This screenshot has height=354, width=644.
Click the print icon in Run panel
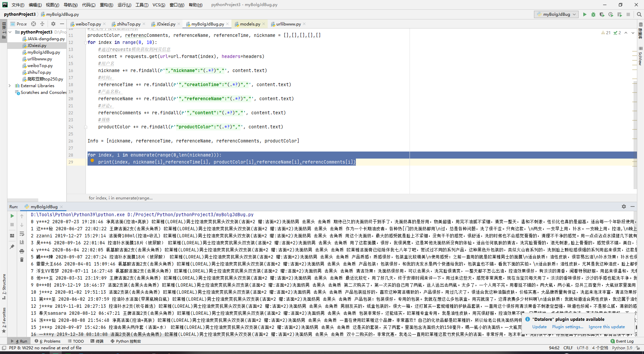tap(22, 251)
